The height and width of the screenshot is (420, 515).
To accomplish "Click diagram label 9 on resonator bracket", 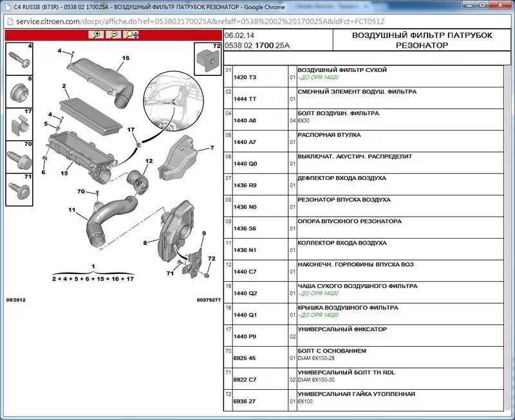I will pyautogui.click(x=204, y=233).
